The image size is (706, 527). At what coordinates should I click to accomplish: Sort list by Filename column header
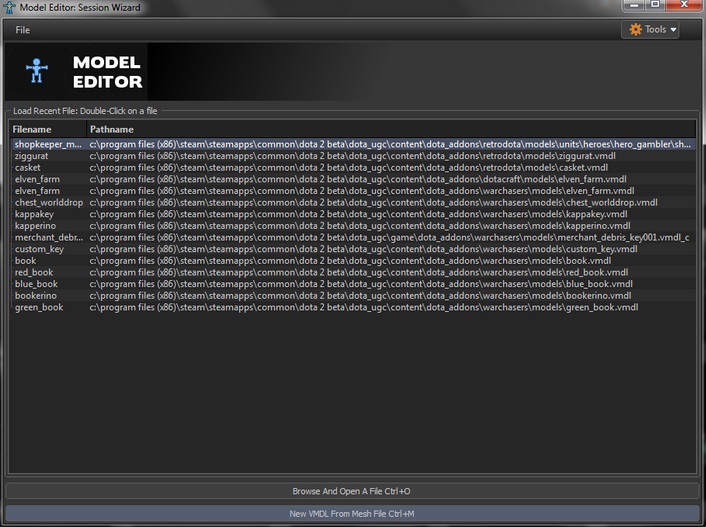(x=46, y=129)
